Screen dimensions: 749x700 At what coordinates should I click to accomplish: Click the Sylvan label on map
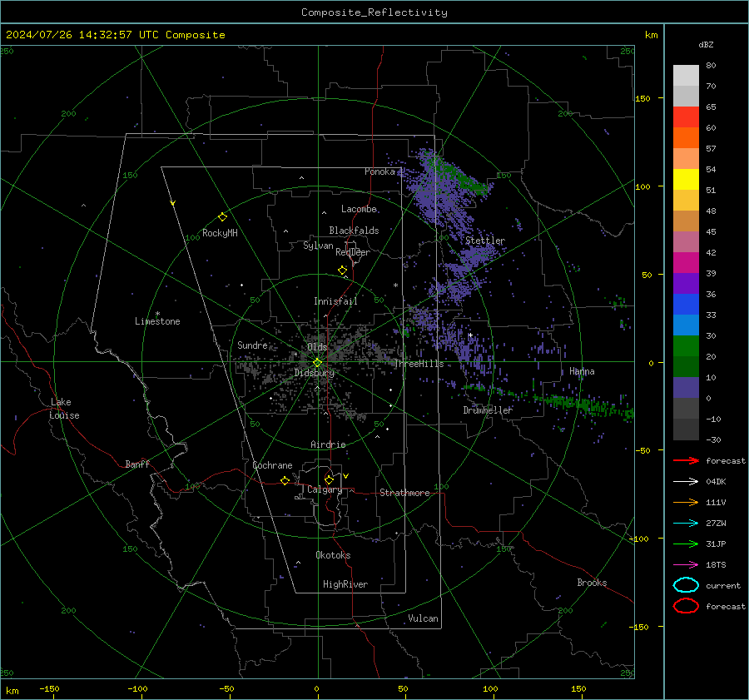pos(318,246)
